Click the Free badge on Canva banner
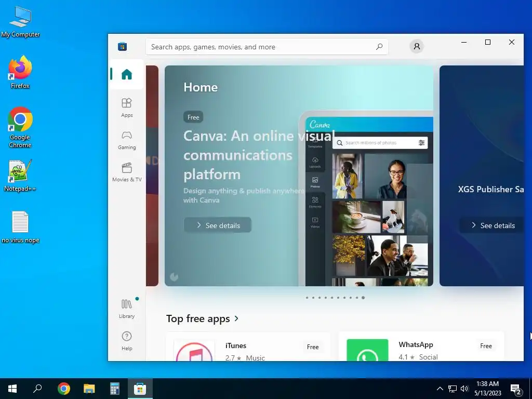532x399 pixels. 193,117
